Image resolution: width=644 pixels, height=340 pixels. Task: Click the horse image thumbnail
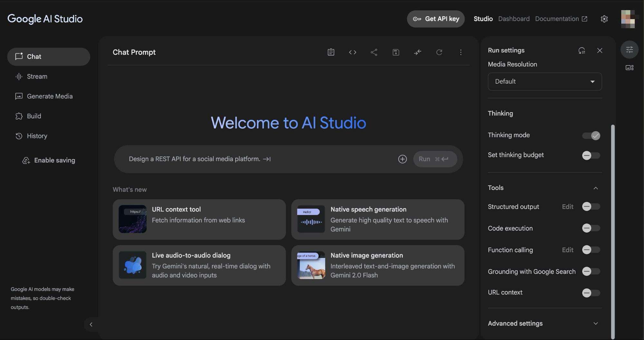[311, 265]
